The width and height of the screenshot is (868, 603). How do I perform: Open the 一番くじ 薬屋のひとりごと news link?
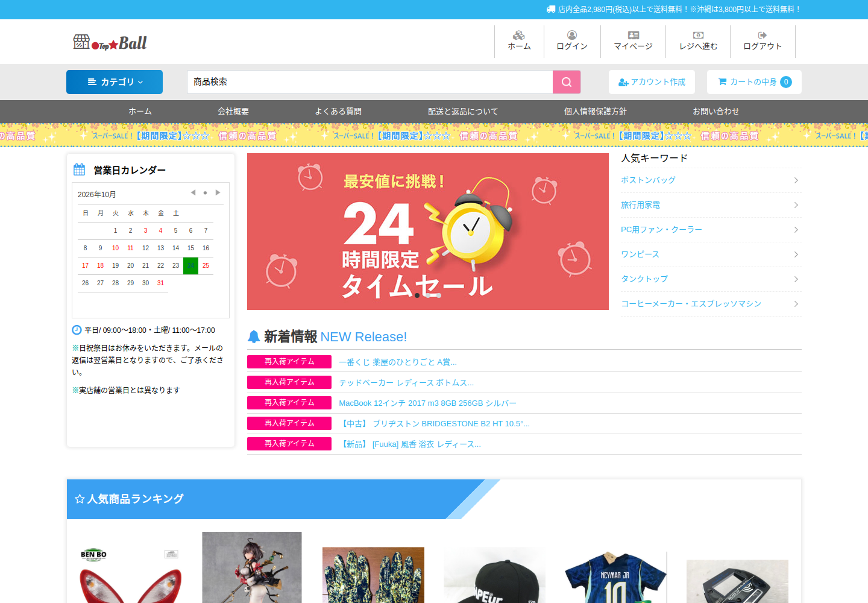398,362
